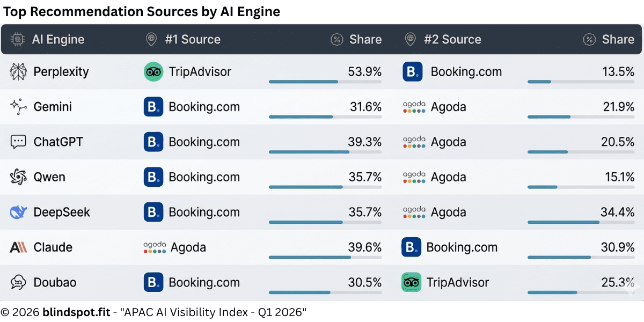This screenshot has width=644, height=322.
Task: Click the Perplexity logo icon
Action: pos(18,72)
